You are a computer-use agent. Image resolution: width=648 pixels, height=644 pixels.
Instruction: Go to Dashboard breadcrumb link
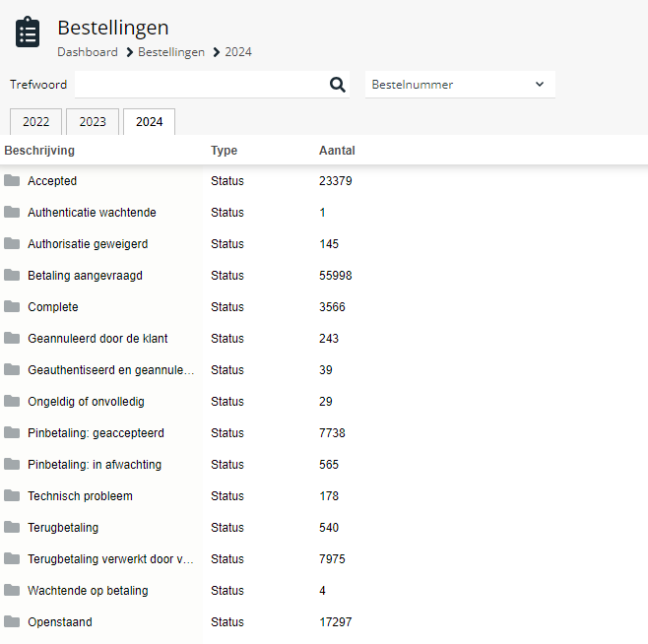pyautogui.click(x=88, y=52)
